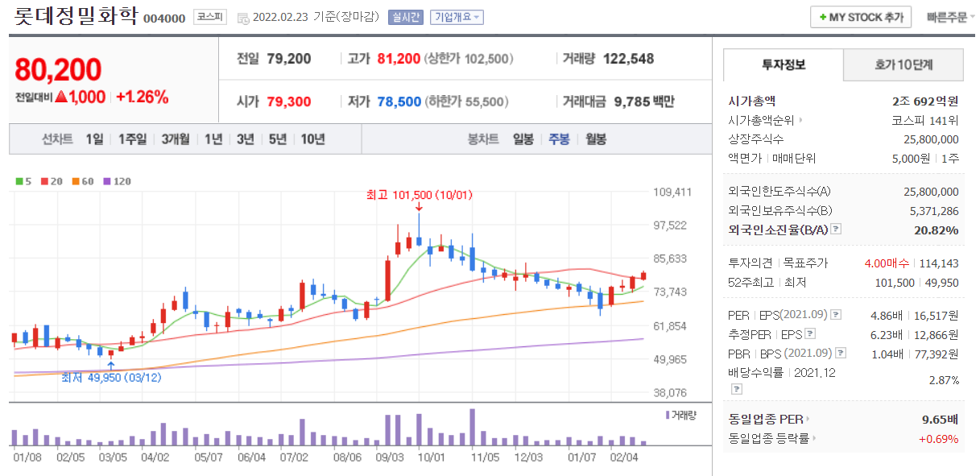980x476 pixels.
Task: Click the calendar icon beside 2022.02.23
Action: click(242, 18)
